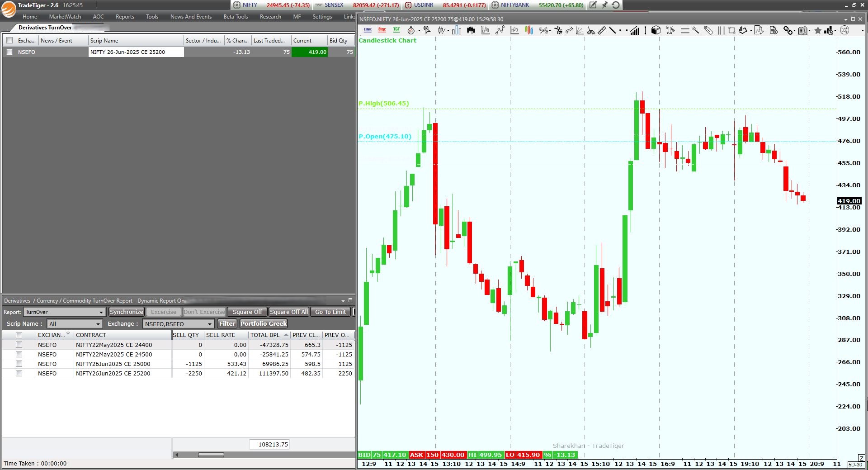The height and width of the screenshot is (470, 868).
Task: Select the Stop loss marker tool
Action: click(x=382, y=30)
